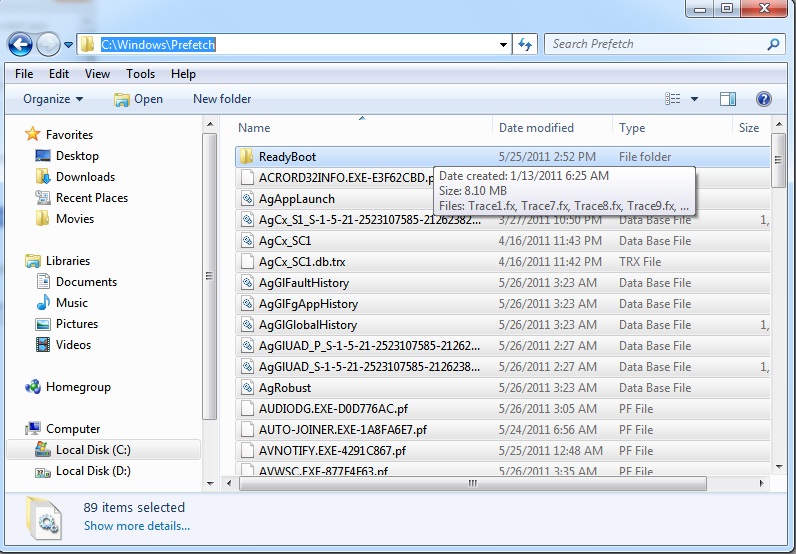
Task: Select AUDIODG.EXE-D0D776AC.pf
Action: (503, 409)
